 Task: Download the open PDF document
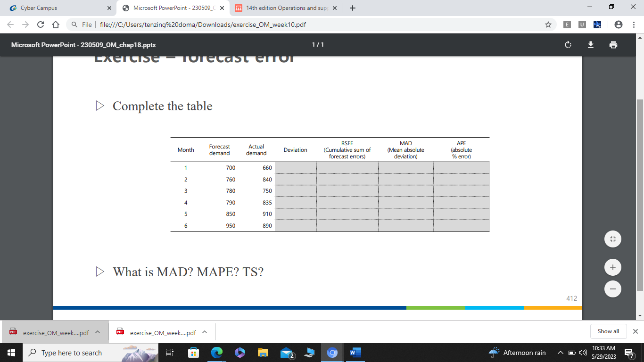pyautogui.click(x=590, y=45)
